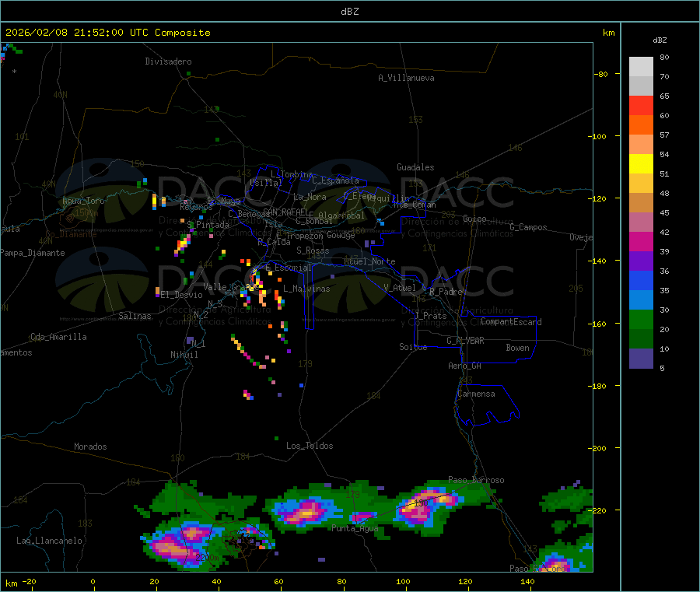Click the Divisadero location label

coord(168,61)
